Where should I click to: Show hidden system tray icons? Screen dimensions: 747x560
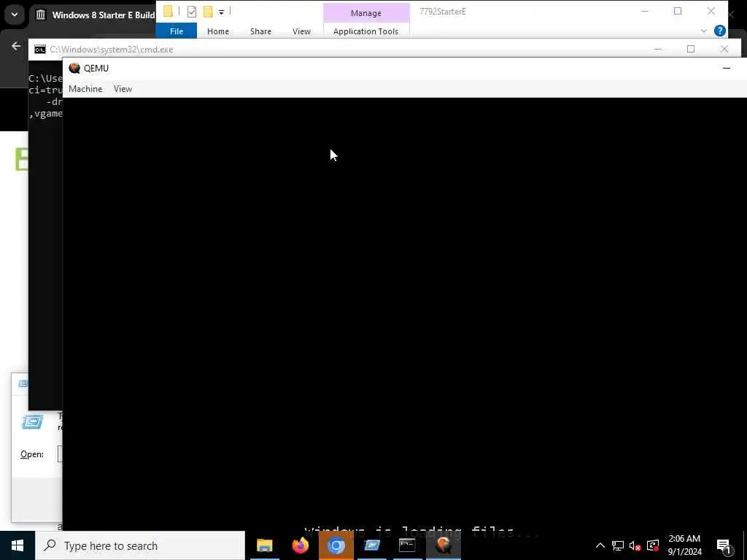(600, 545)
